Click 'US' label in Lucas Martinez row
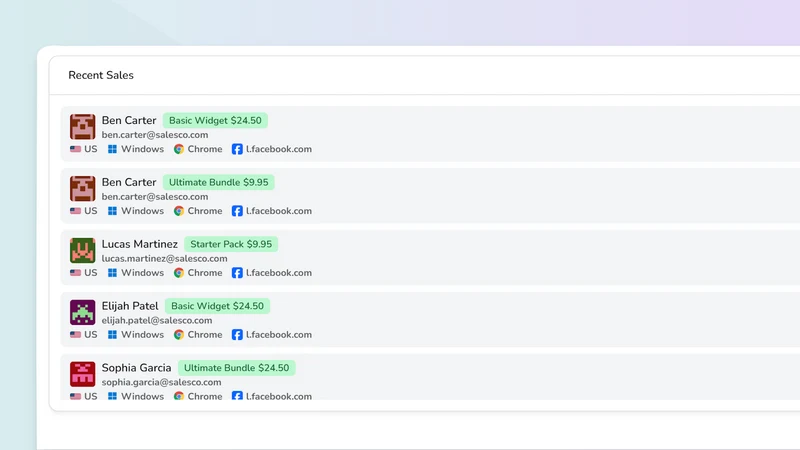800x450 pixels. tap(91, 272)
